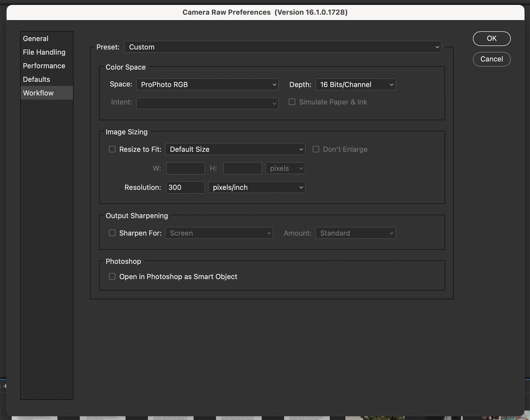Open the Sharpen For Screen dropdown
The height and width of the screenshot is (420, 530).
[x=219, y=233]
